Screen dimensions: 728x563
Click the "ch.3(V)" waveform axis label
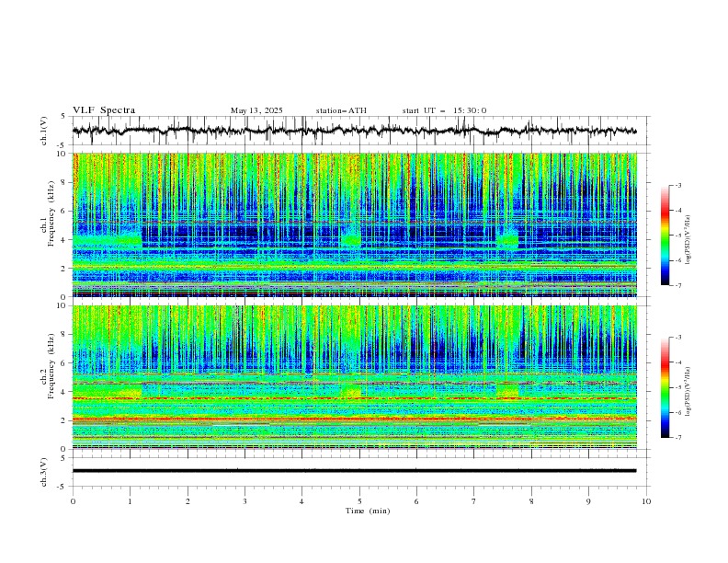[44, 472]
